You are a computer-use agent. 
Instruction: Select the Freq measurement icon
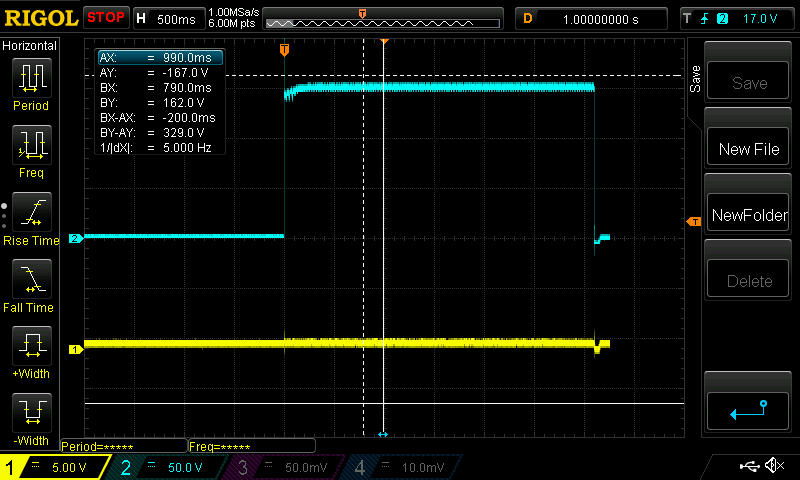[30, 148]
